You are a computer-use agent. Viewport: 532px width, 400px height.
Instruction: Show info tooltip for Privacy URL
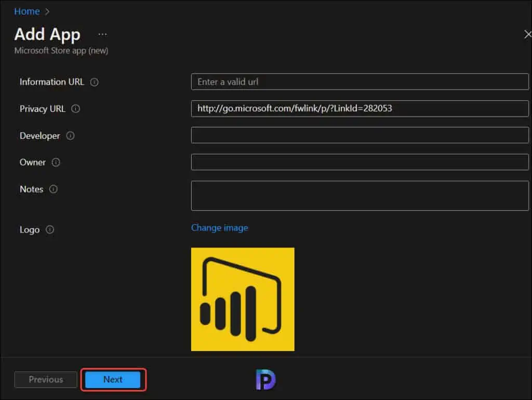75,109
